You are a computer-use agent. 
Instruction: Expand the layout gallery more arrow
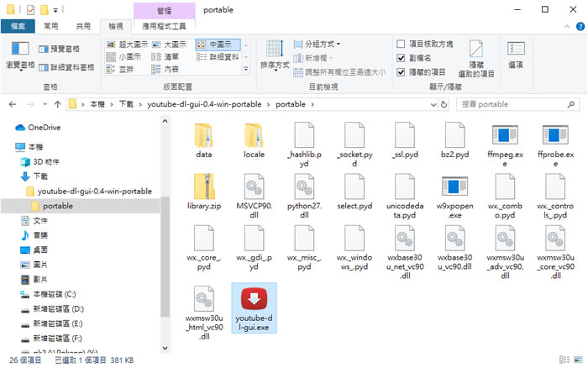click(x=246, y=69)
